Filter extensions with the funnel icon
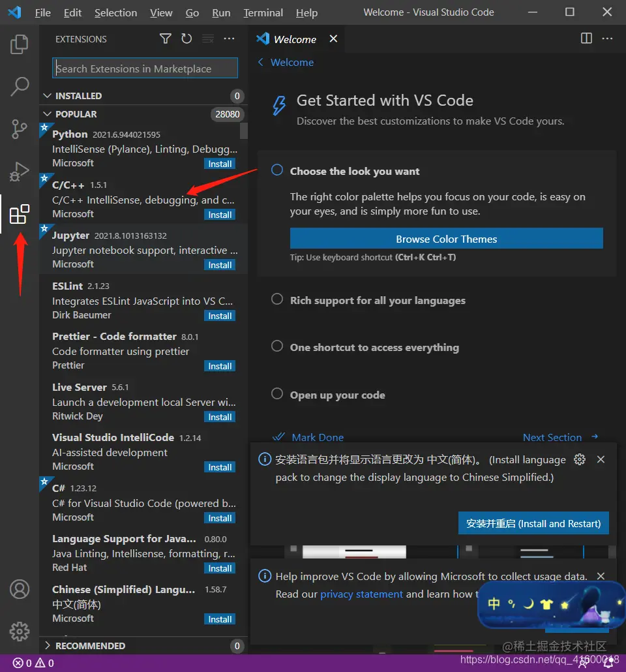626x672 pixels. [166, 39]
